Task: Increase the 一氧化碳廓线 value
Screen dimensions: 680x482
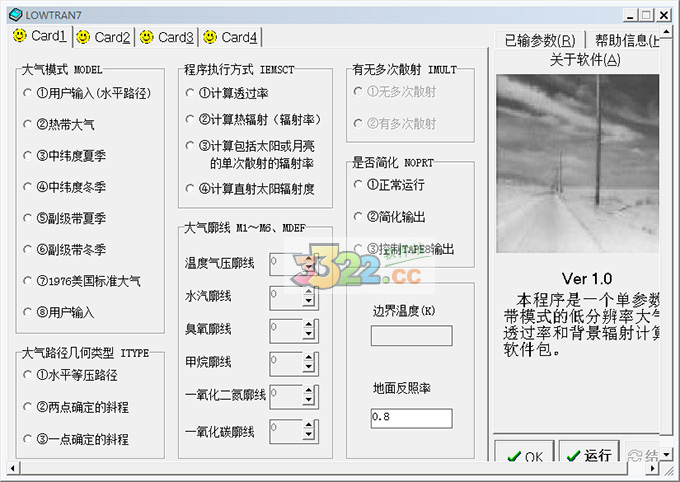Action: tap(308, 426)
